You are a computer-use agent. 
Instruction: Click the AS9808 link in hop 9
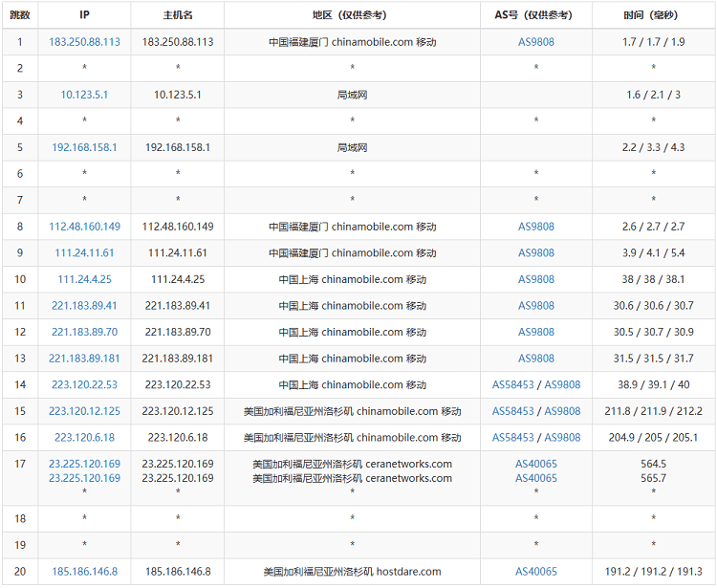click(536, 252)
